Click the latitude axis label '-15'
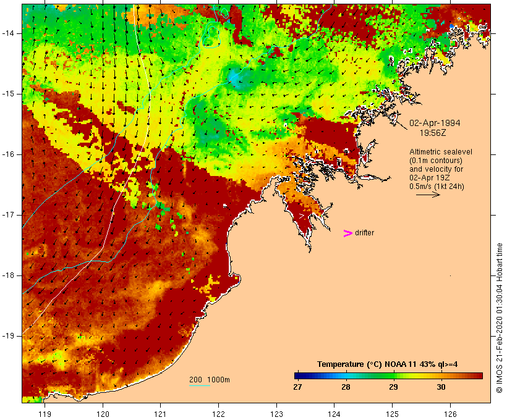The height and width of the screenshot is (420, 507). [x=8, y=94]
